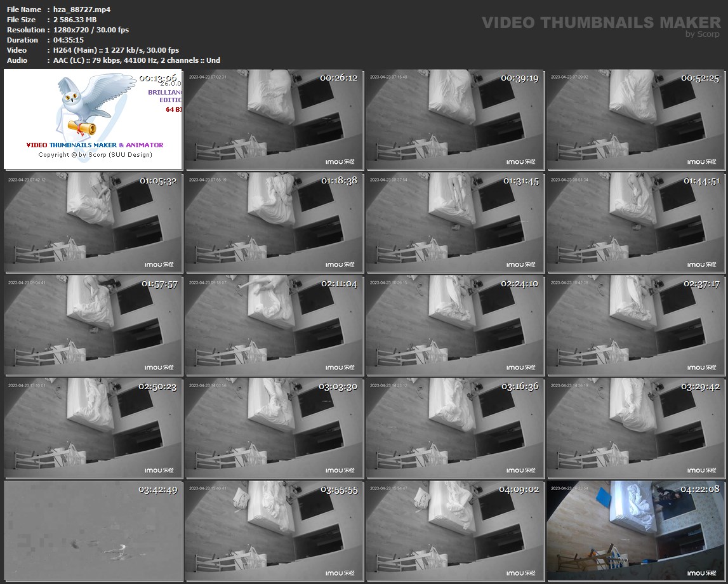Select the audio codec line starting AAC (LC)
The image size is (728, 584).
point(136,60)
